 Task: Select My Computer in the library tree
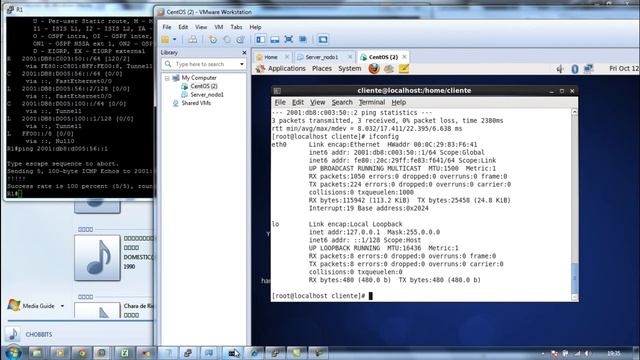click(199, 78)
